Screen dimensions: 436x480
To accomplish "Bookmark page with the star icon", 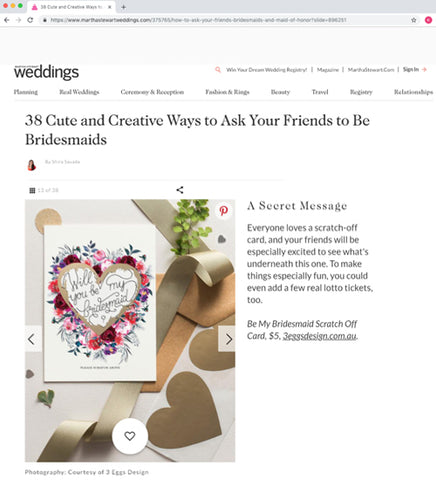I will (414, 20).
